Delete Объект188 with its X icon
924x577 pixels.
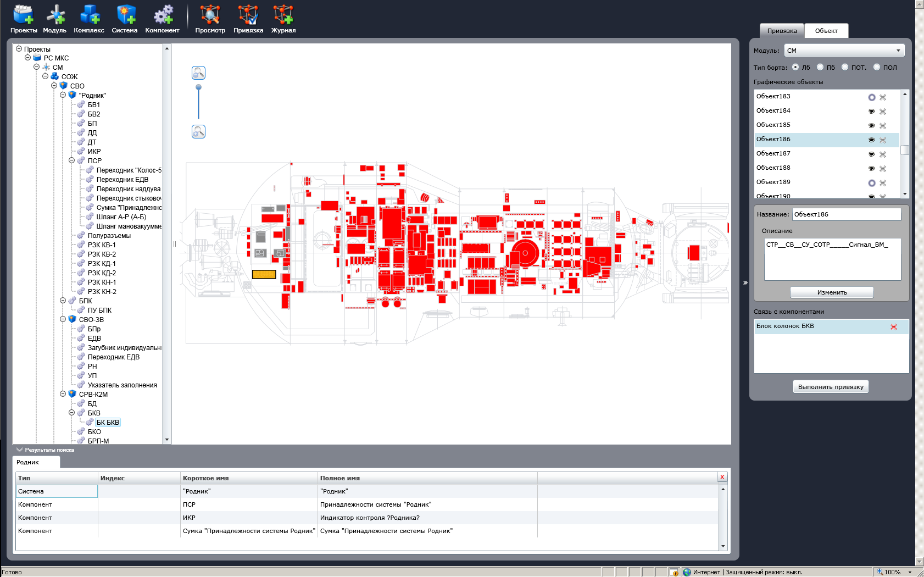(883, 169)
